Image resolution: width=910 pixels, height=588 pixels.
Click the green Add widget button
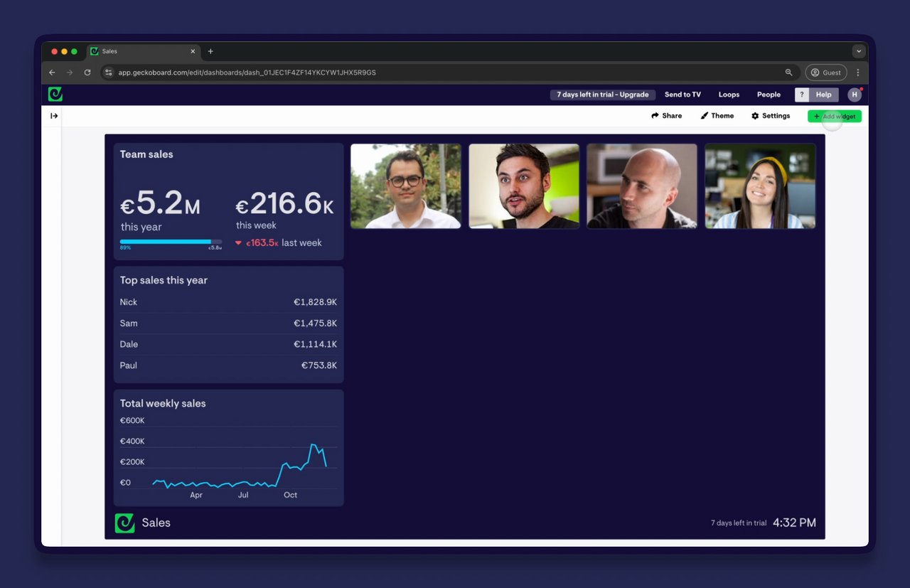(x=835, y=116)
